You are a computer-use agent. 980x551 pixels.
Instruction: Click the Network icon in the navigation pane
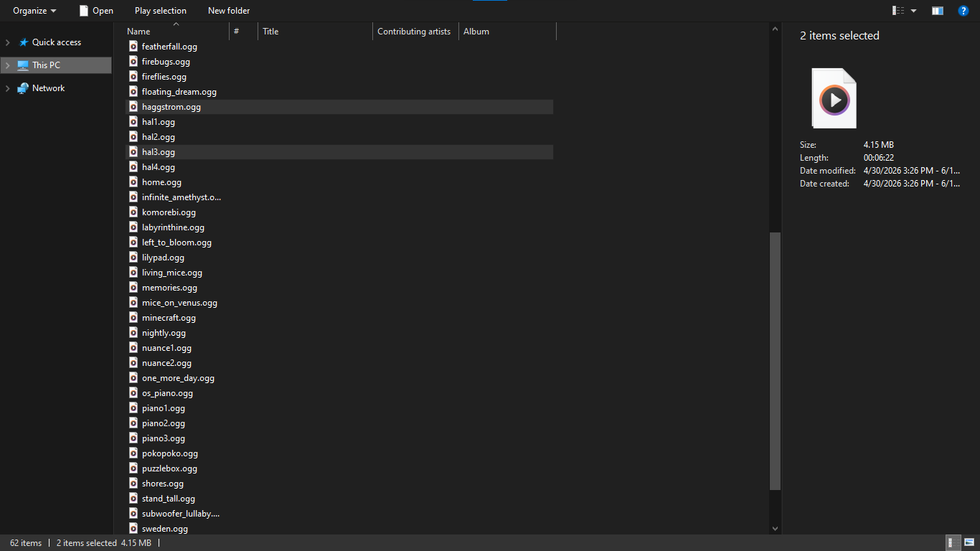tap(24, 88)
